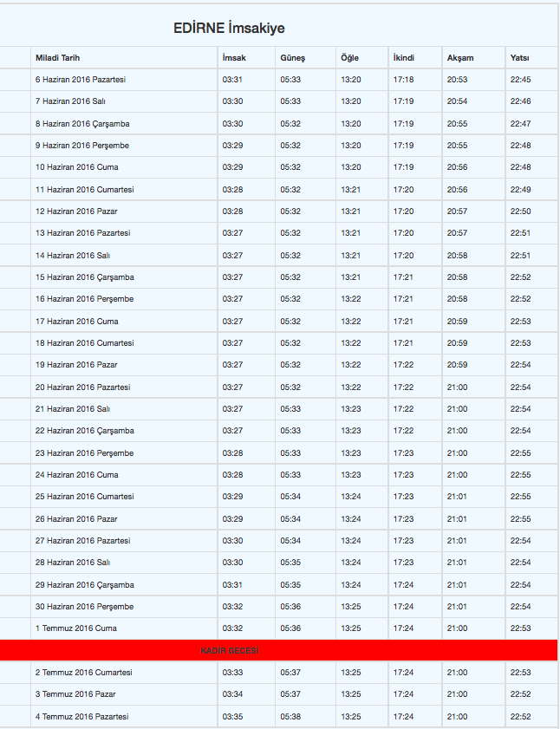Select Yatsı time 22:50 for 12 Haziran
Screen dimensions: 560x729
tap(520, 212)
